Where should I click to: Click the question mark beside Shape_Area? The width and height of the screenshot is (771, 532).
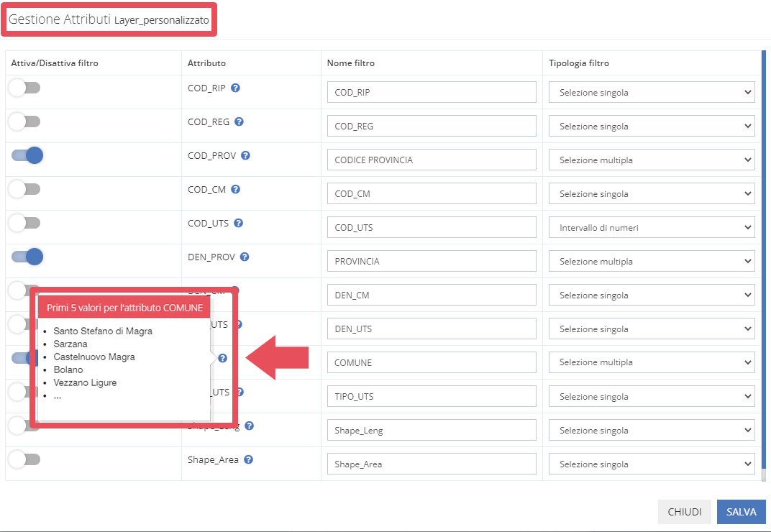(x=248, y=460)
